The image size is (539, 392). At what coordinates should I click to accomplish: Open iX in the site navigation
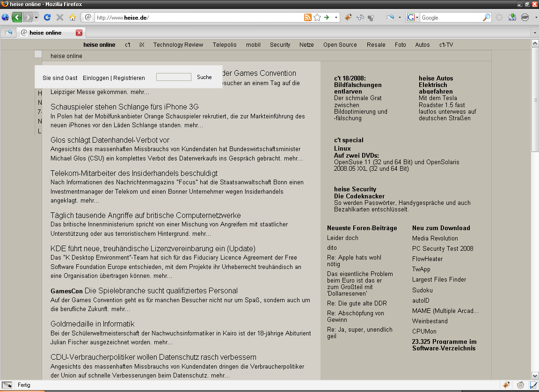[x=142, y=44]
